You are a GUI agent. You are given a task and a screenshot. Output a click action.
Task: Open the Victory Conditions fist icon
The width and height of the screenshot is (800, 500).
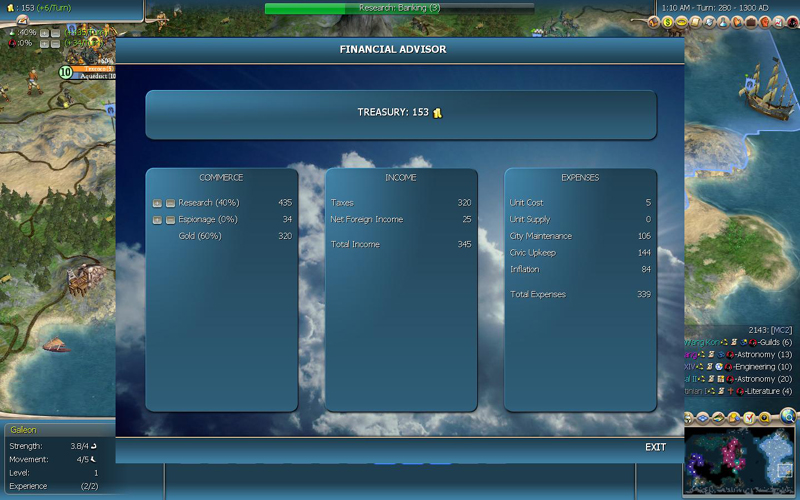(x=765, y=22)
